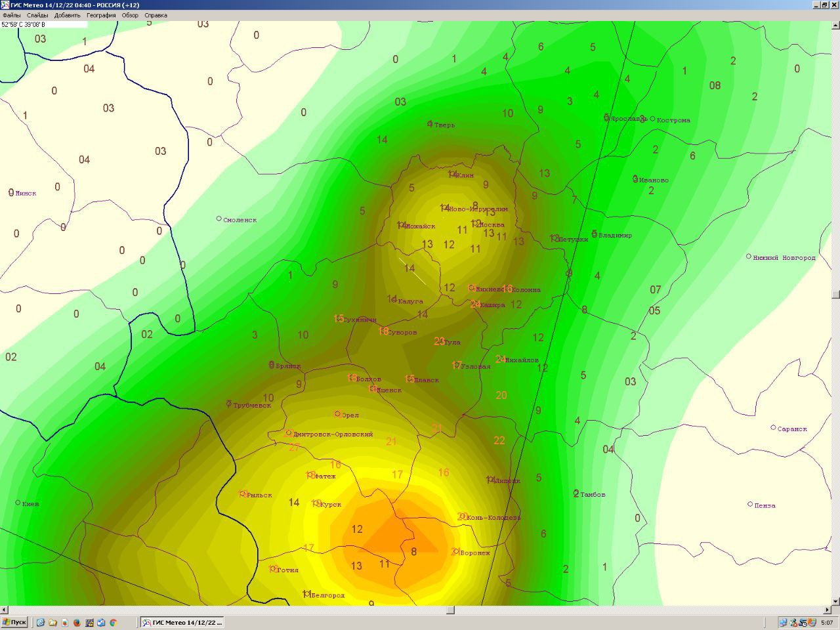Click the Тула station label

point(452,343)
